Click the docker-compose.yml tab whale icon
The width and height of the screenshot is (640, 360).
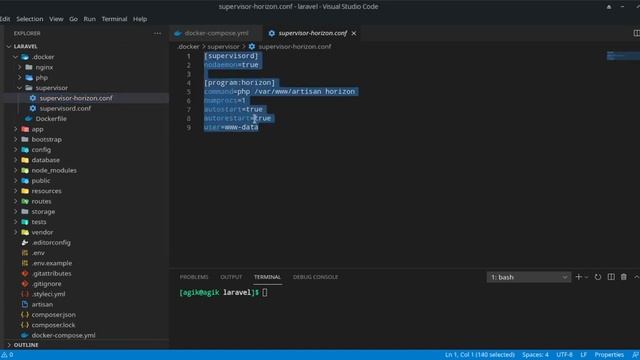(x=178, y=33)
